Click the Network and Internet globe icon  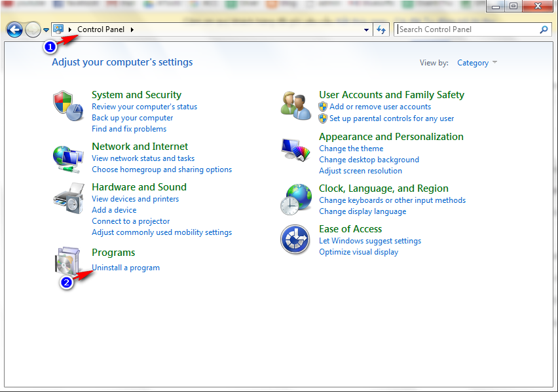click(68, 160)
